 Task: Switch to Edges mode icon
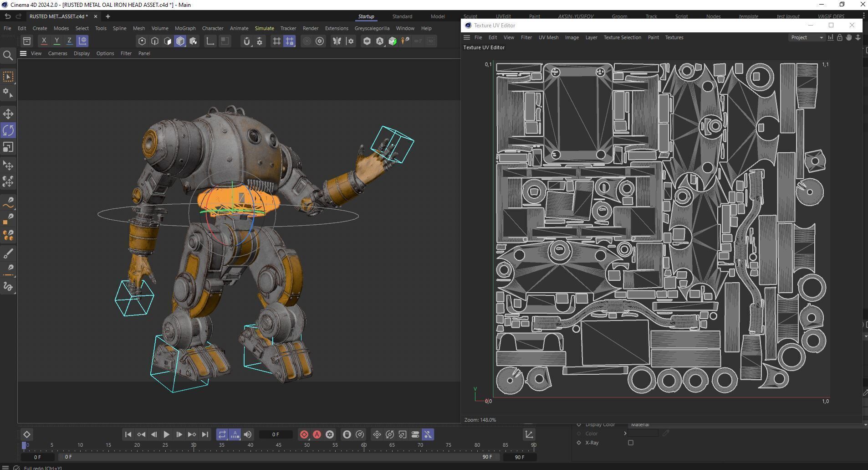[x=155, y=41]
